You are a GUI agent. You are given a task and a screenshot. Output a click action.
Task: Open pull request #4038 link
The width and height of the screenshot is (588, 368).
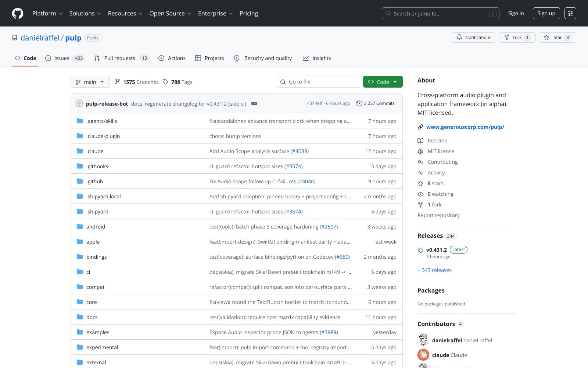tap(300, 151)
